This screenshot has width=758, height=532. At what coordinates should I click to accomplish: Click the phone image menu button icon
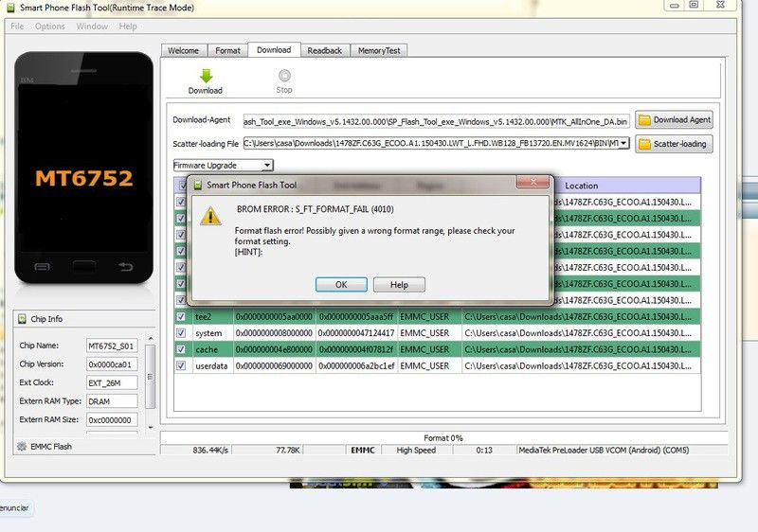pos(42,267)
